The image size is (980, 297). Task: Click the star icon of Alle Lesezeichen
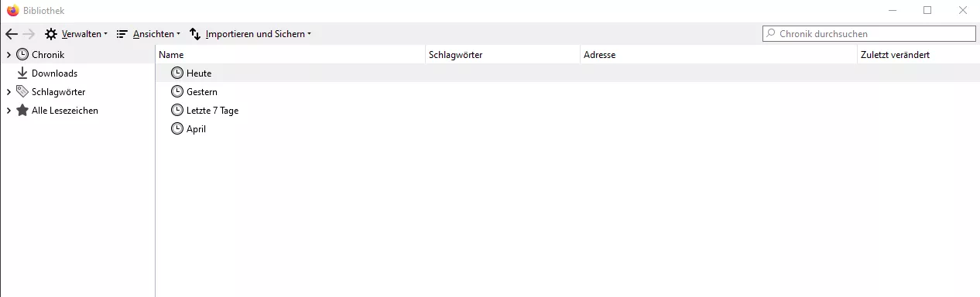pos(22,111)
